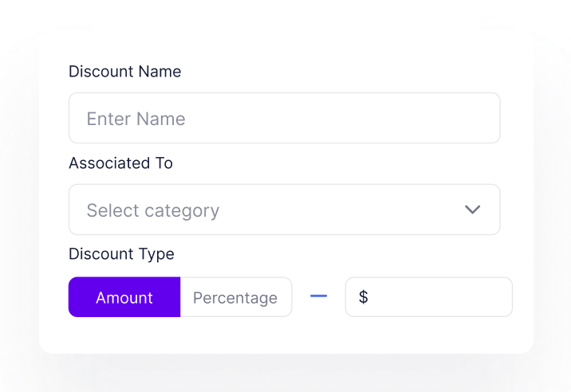Click the down chevron icon in category field
This screenshot has width=571, height=392.
pos(472,210)
